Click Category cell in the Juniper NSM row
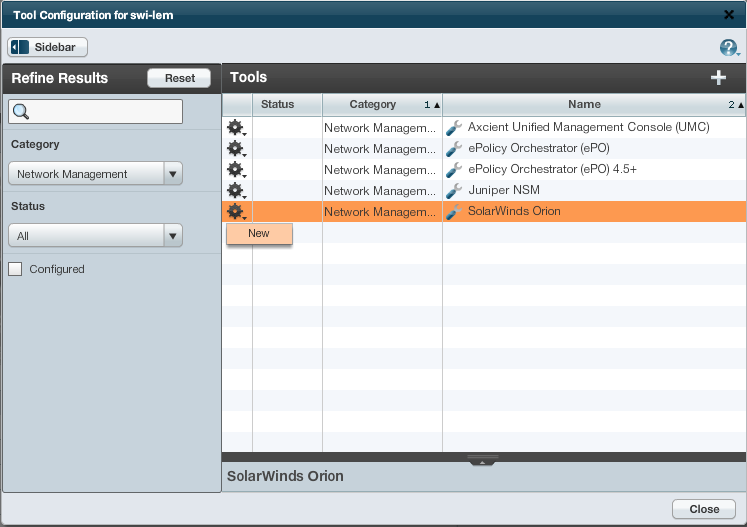The width and height of the screenshot is (747, 527). coord(383,191)
